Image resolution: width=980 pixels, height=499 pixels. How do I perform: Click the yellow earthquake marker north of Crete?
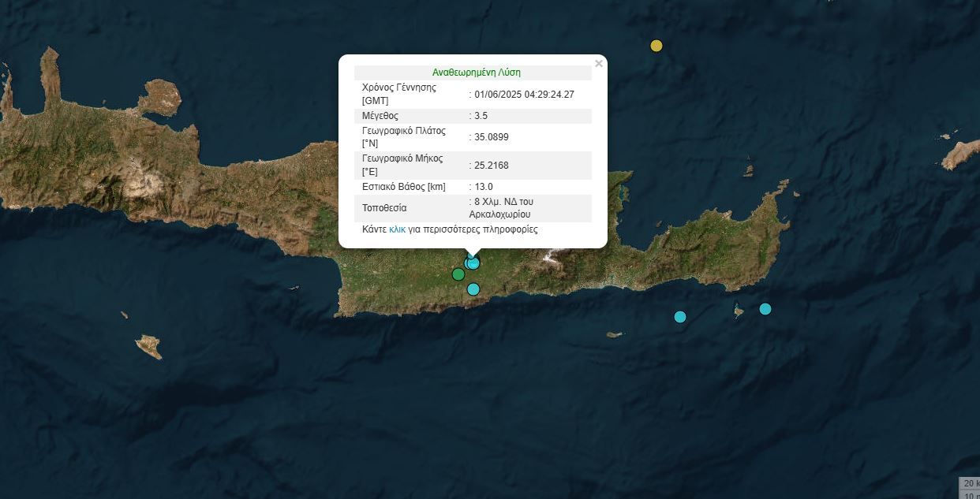tap(656, 46)
